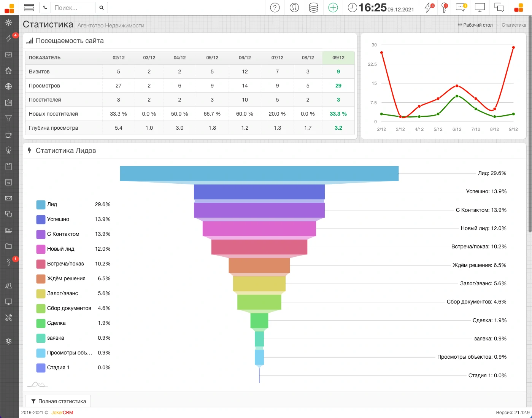Open the funnel icon in left sidebar
Image resolution: width=532 pixels, height=418 pixels.
tap(8, 118)
